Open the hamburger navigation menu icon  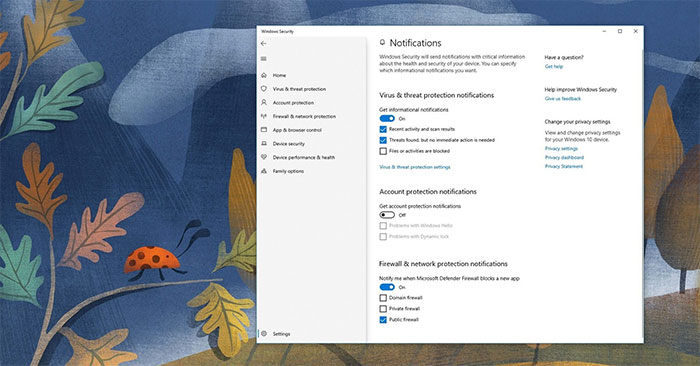click(x=263, y=58)
